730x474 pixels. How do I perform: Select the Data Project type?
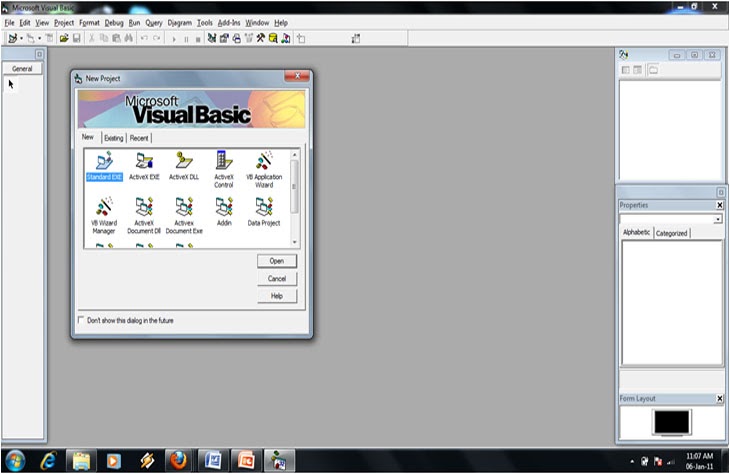(264, 212)
